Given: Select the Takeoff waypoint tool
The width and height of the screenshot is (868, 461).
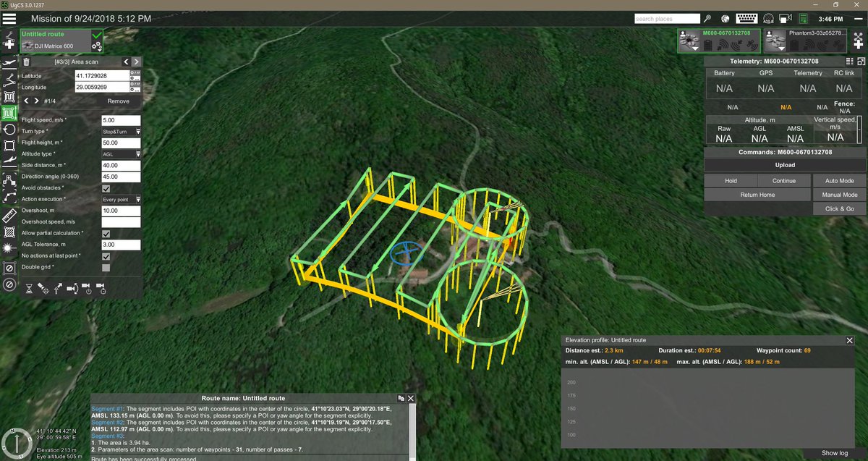Looking at the screenshot, I should click(9, 62).
